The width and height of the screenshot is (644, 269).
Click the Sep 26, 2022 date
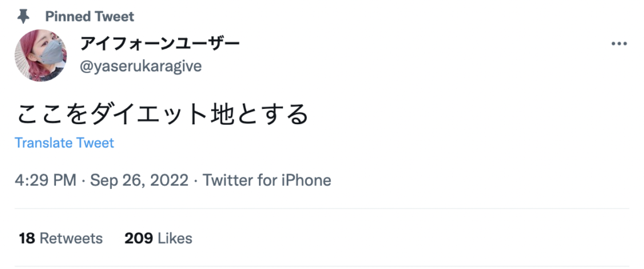139,181
